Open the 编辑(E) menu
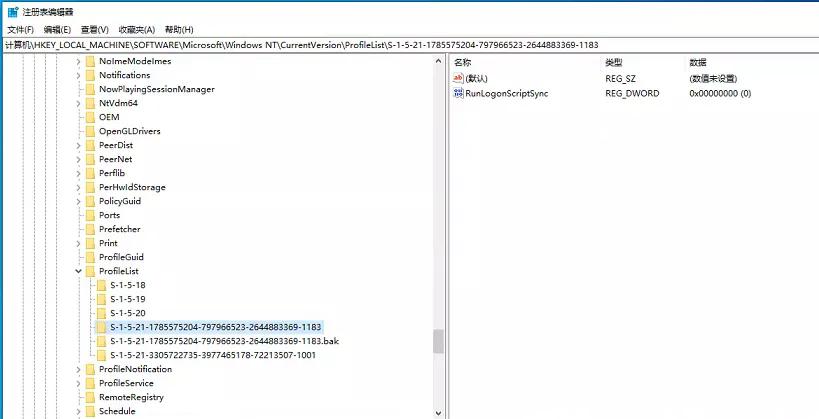Image resolution: width=819 pixels, height=419 pixels. pos(57,30)
